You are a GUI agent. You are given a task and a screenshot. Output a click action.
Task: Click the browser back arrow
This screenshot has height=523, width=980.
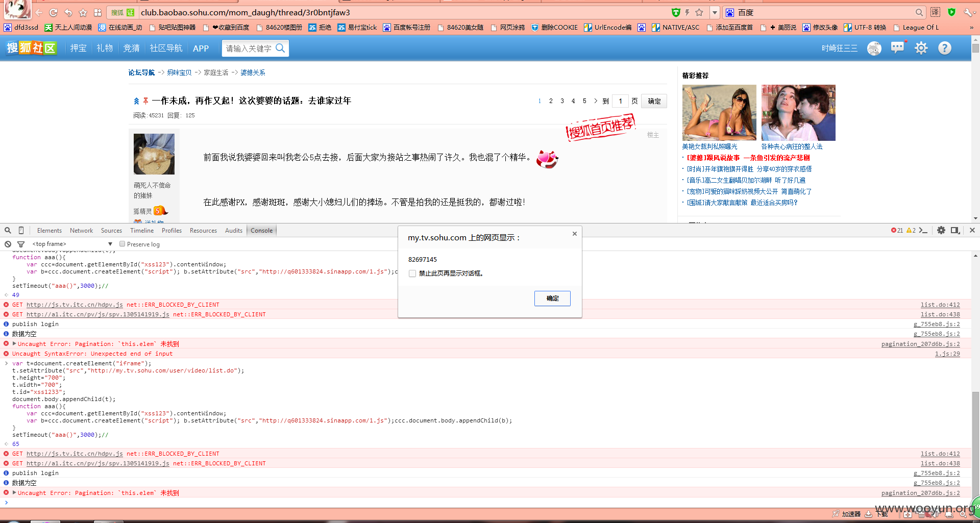39,12
